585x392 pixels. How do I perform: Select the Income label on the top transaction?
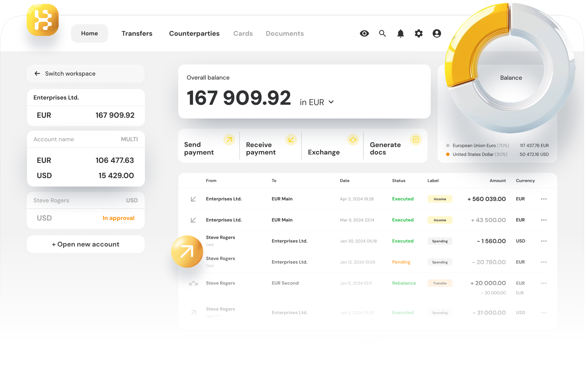point(440,199)
